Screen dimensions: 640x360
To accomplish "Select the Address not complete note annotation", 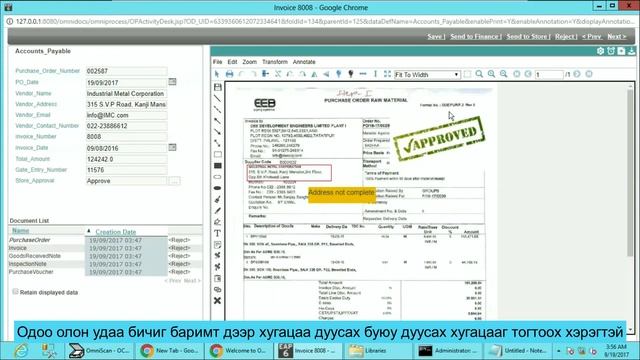I will coord(341,194).
